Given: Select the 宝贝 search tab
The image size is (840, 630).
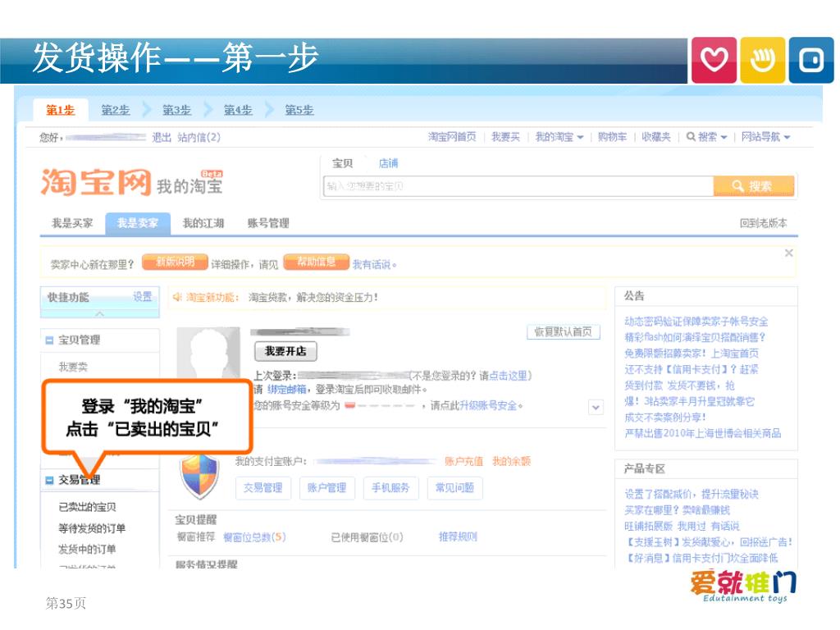Looking at the screenshot, I should tap(342, 163).
